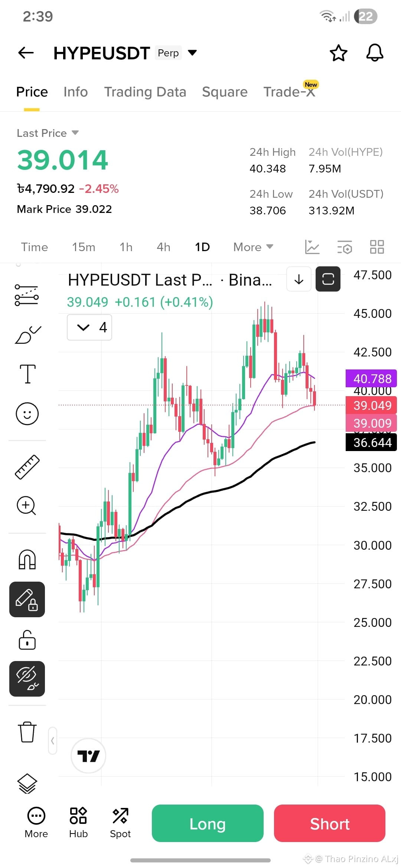Image resolution: width=401 pixels, height=868 pixels.
Task: Open object tree layers icon
Action: (27, 783)
